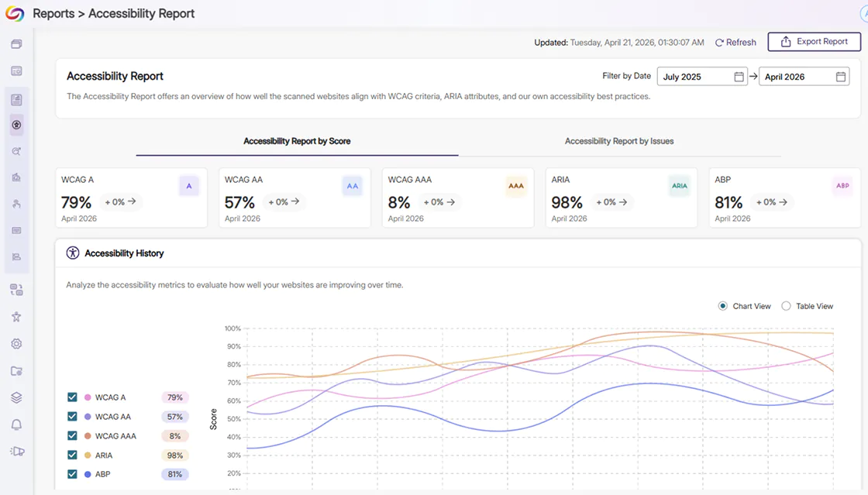868x495 pixels.
Task: Open the April 2026 end date calendar
Action: (840, 77)
